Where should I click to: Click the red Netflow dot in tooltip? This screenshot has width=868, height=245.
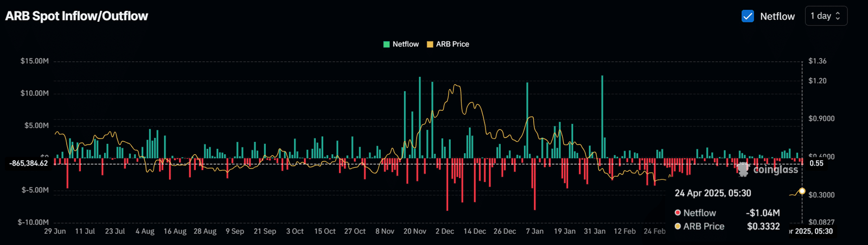click(x=678, y=213)
